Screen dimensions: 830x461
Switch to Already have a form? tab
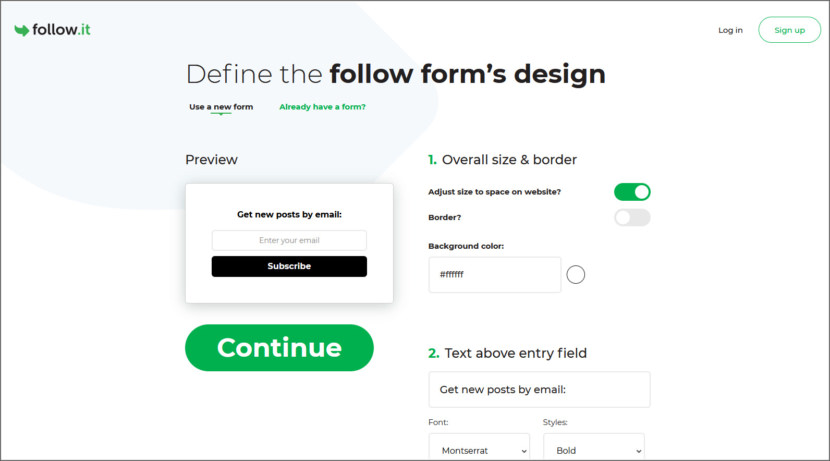[322, 107]
